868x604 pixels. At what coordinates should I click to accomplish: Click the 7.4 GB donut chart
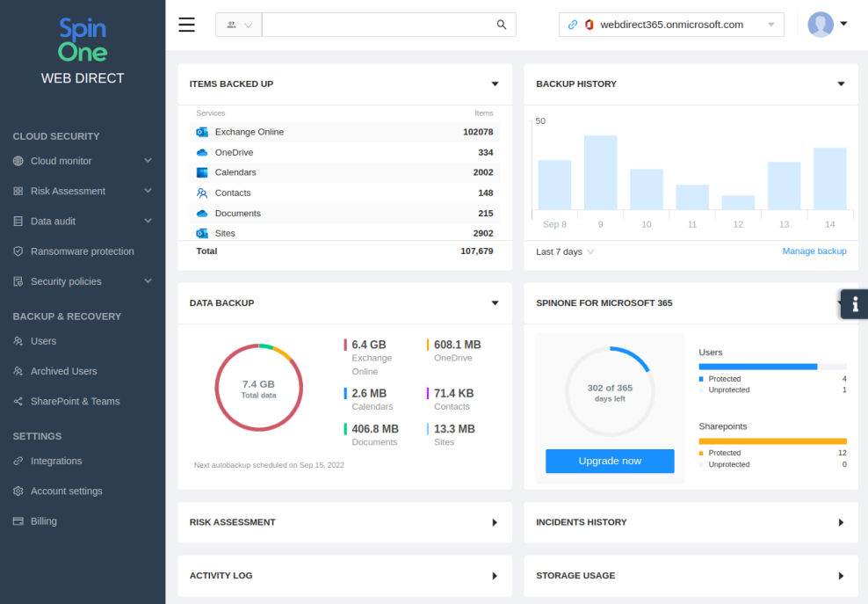pos(258,388)
